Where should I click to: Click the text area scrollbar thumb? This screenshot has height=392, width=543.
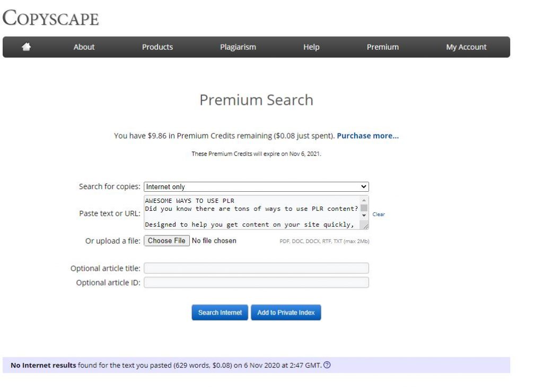tap(364, 208)
